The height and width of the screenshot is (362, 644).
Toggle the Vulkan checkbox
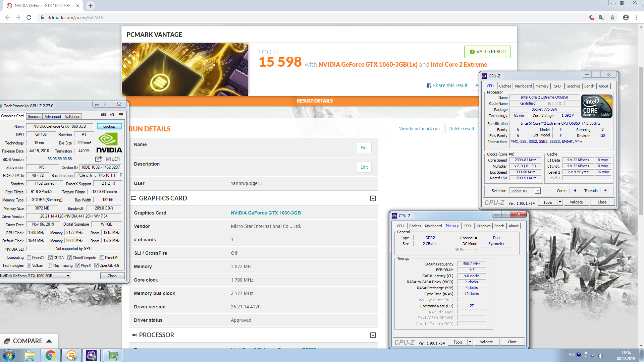tap(29, 265)
